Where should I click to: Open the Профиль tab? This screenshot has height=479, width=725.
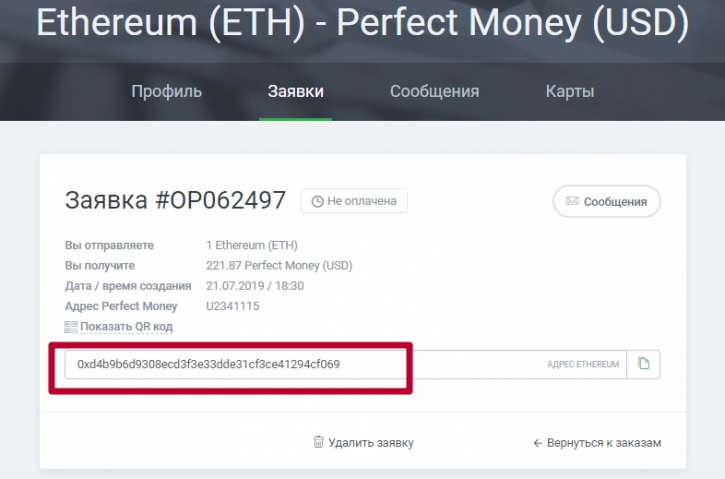[166, 91]
